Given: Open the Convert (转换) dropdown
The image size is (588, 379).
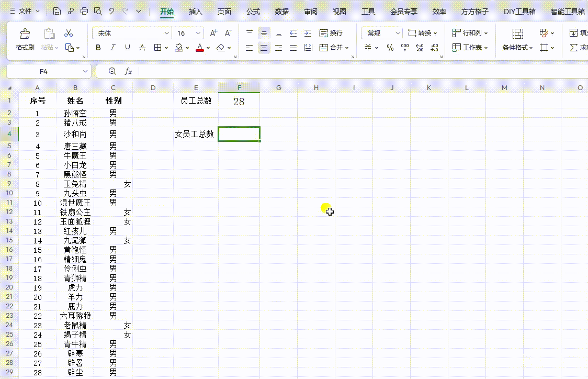Looking at the screenshot, I should pos(422,33).
